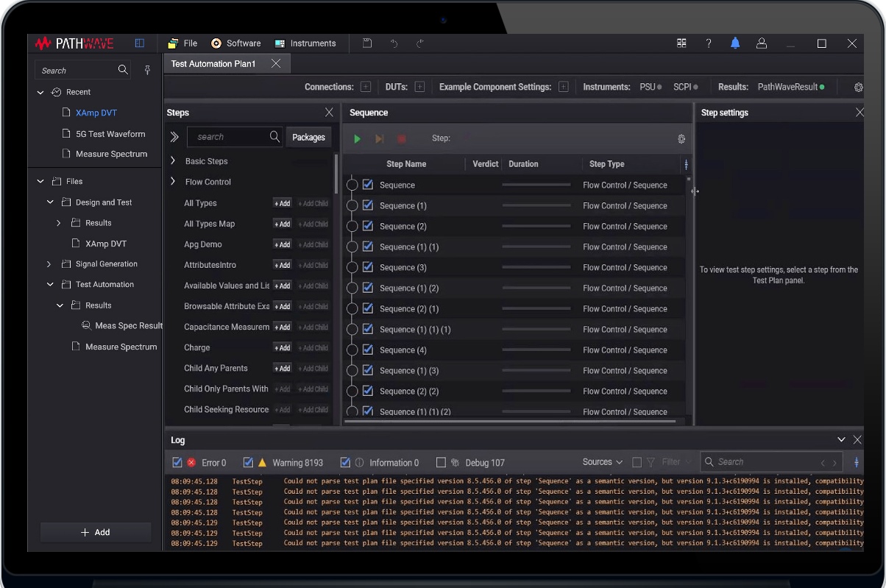The height and width of the screenshot is (588, 886).
Task: Click the add Connections plus icon
Action: coord(366,87)
